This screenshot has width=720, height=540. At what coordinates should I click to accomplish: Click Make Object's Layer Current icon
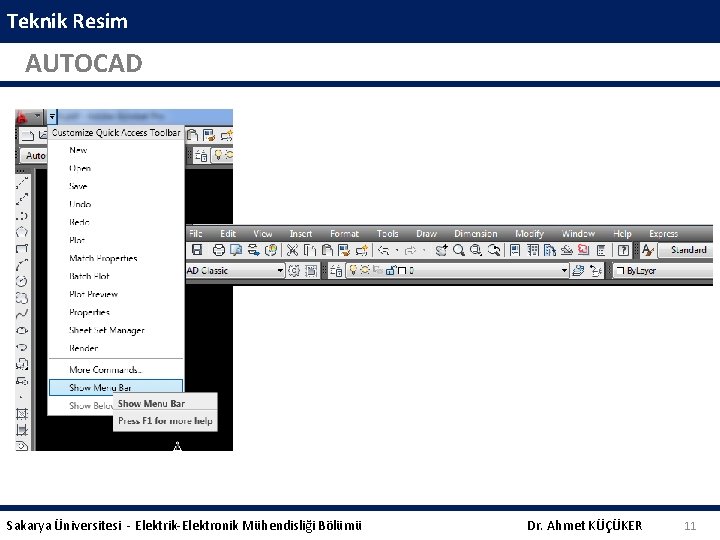point(578,271)
